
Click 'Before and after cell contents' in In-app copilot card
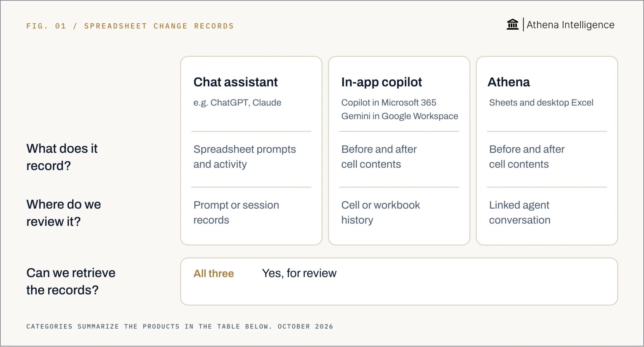coord(379,157)
